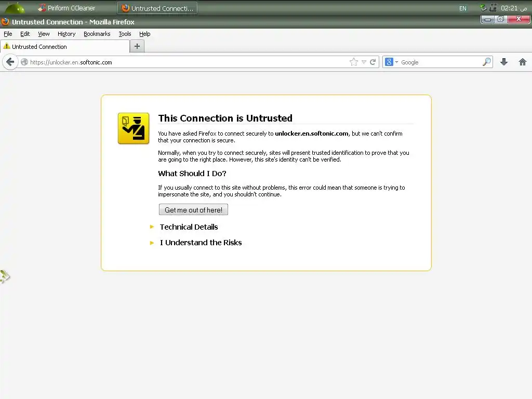The image size is (532, 399).
Task: Click the yellow officer warning icon
Action: pos(134,129)
